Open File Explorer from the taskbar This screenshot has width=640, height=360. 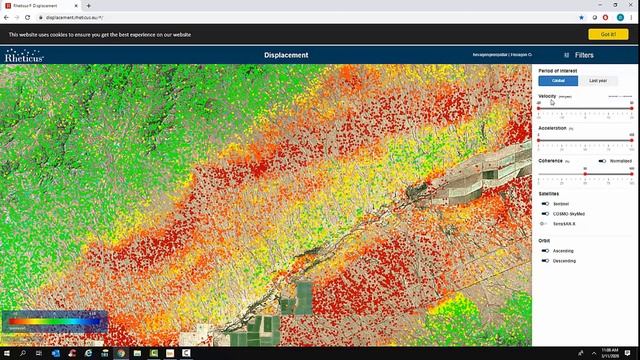(137, 353)
